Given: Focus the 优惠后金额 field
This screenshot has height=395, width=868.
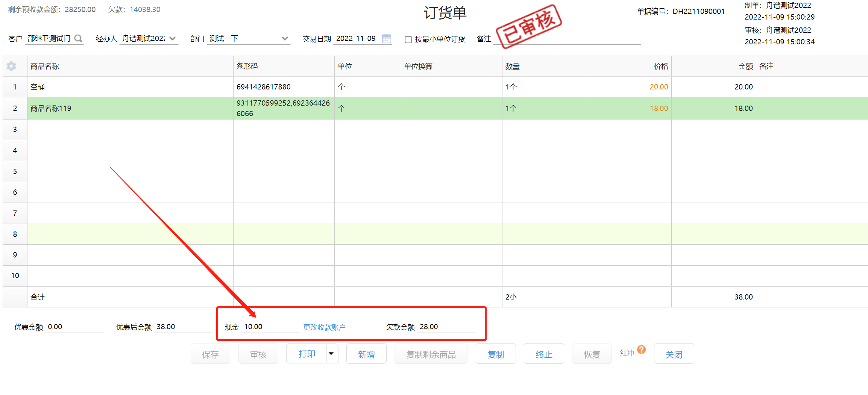Looking at the screenshot, I should point(183,327).
